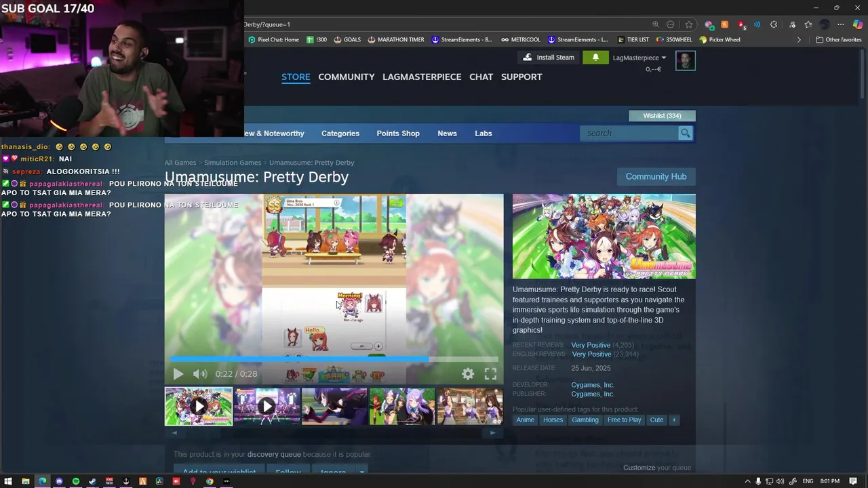The image size is (868, 488).
Task: Open publisher Cygames, Inc. link
Action: tap(593, 394)
